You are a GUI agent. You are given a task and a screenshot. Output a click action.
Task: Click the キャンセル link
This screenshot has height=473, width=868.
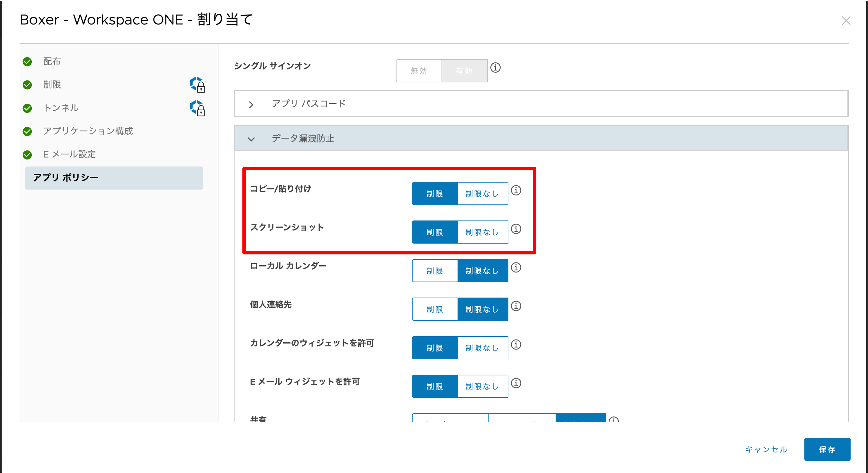coord(766,449)
